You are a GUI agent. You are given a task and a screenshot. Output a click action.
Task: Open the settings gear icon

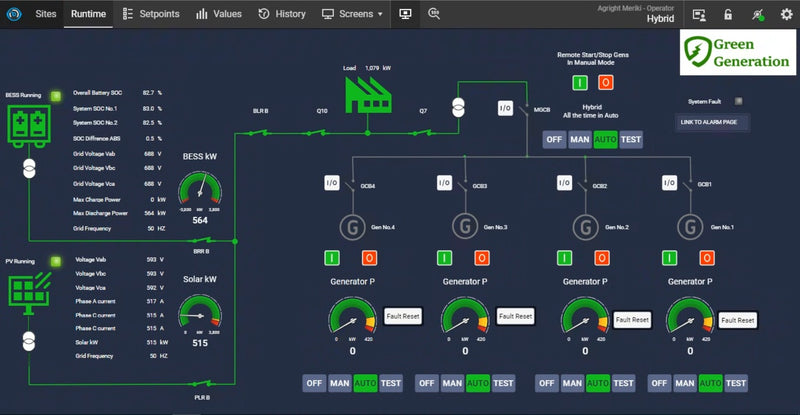pos(787,14)
